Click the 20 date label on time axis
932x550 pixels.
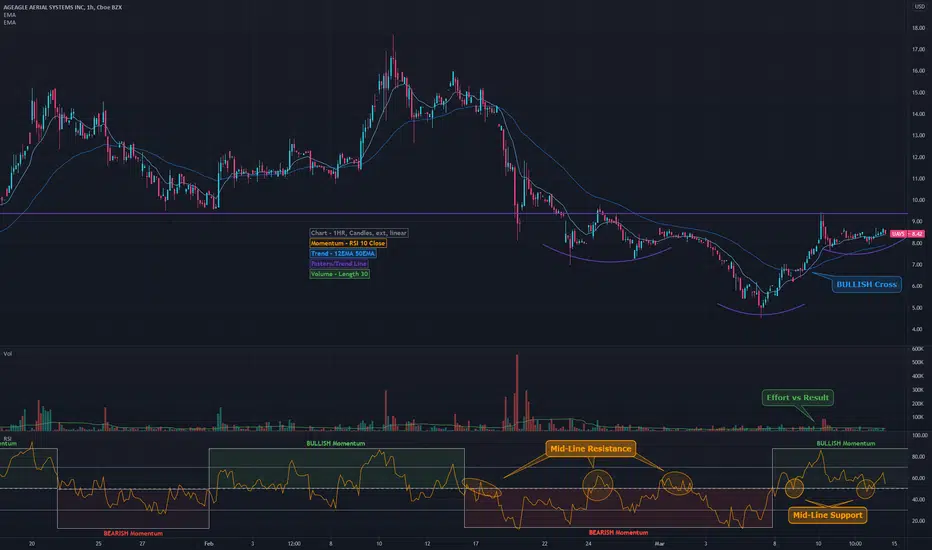(x=32, y=543)
